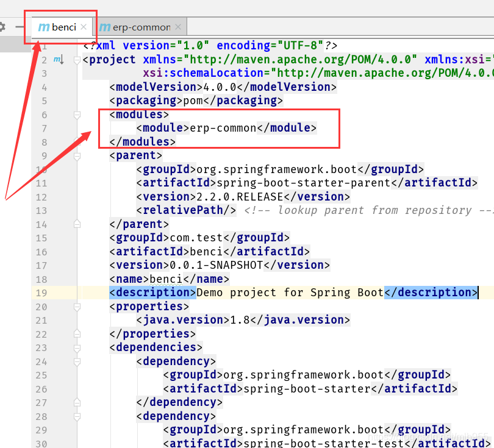The width and height of the screenshot is (494, 448).
Task: Click the Maven icon in the benci tab
Action: click(43, 27)
